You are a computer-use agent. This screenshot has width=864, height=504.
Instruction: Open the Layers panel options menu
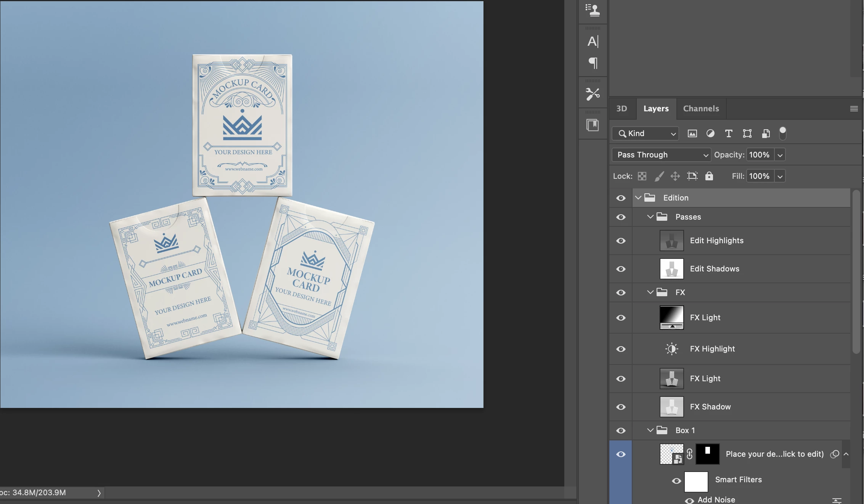[x=854, y=109]
